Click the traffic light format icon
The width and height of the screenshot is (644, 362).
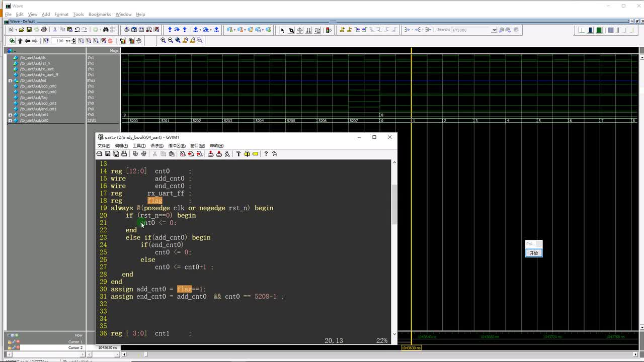tap(329, 30)
